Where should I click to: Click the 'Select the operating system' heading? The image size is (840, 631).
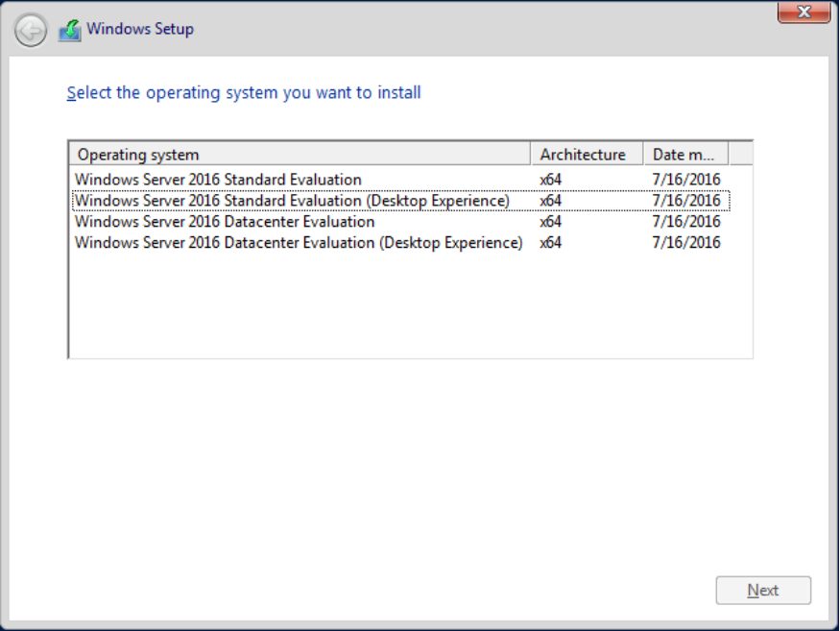tap(244, 93)
